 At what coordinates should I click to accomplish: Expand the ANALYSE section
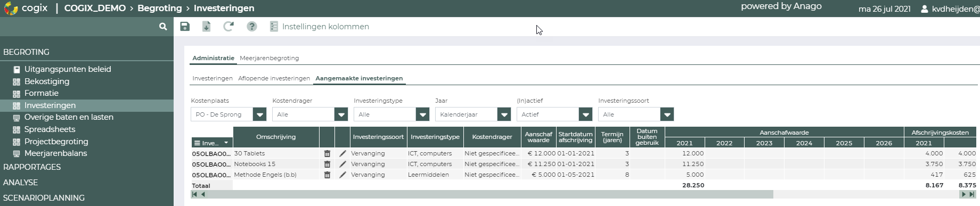tap(20, 183)
